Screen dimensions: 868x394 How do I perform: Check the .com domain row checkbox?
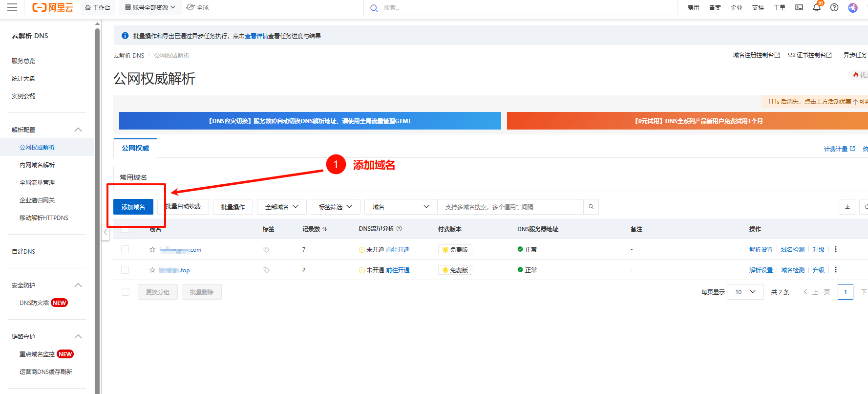[125, 250]
